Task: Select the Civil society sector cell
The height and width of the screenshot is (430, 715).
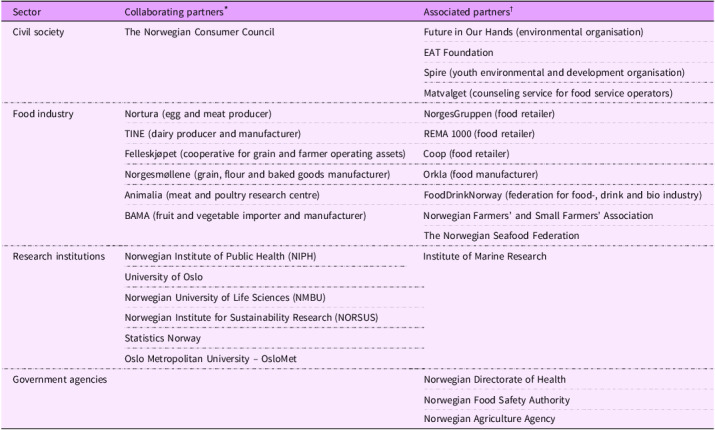Action: coord(37,32)
